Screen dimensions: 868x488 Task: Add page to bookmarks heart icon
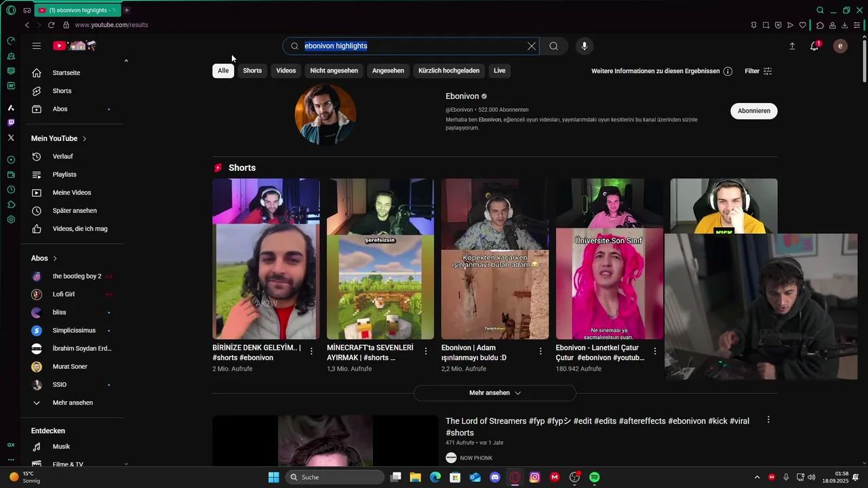click(803, 25)
